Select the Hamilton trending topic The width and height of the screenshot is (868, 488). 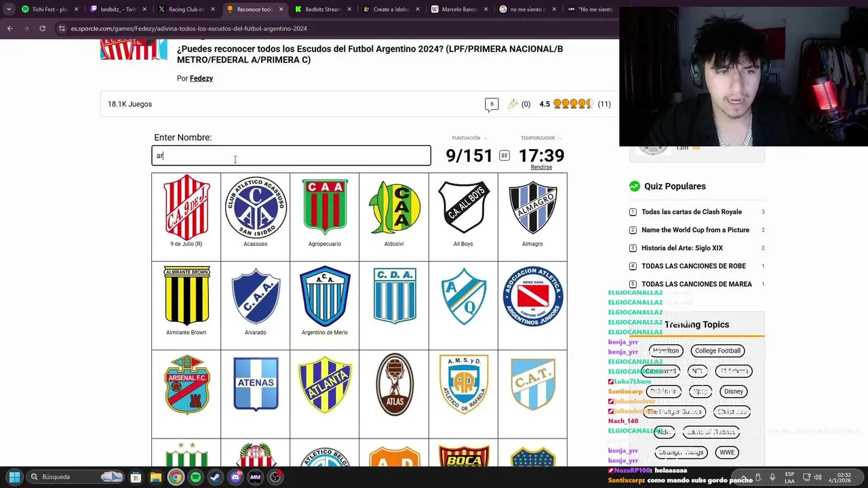666,350
